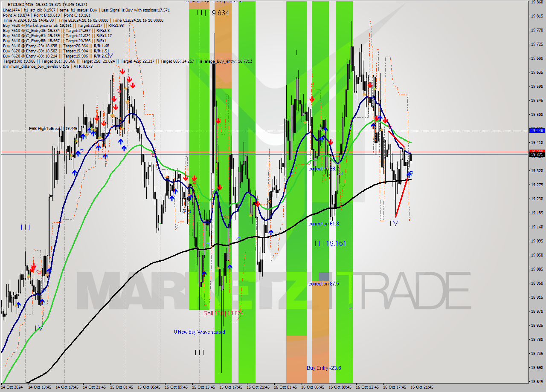Click the '16 Oct 17:45' time axis label
The image size is (546, 392).
tap(394, 387)
